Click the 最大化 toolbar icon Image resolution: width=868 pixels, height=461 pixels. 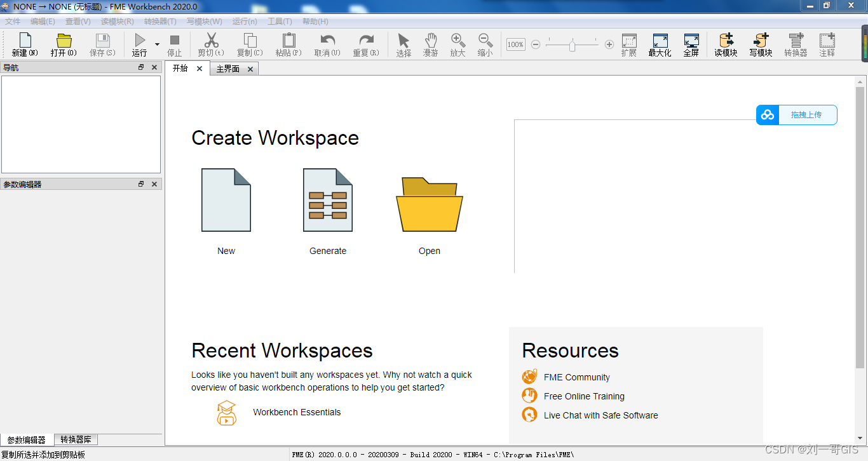(x=660, y=41)
